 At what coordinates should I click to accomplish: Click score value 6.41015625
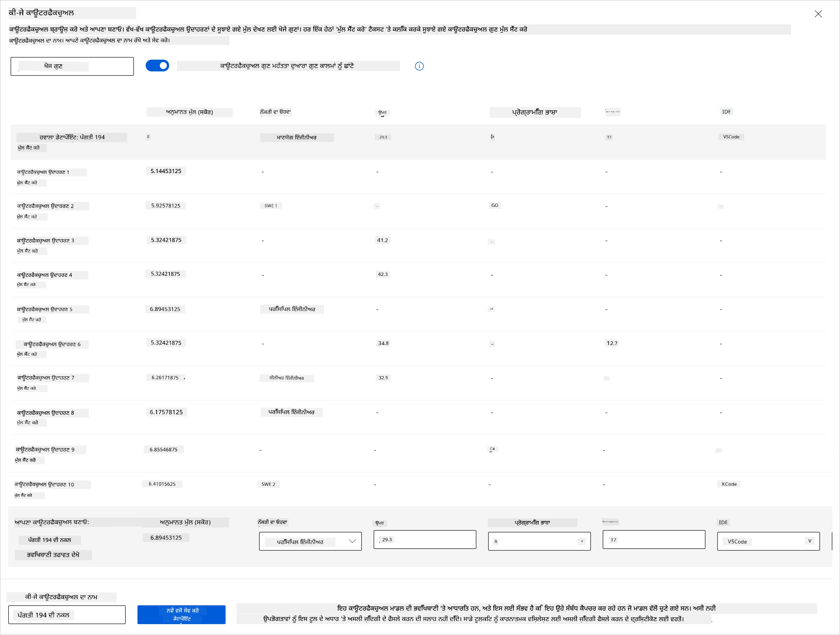(x=162, y=484)
